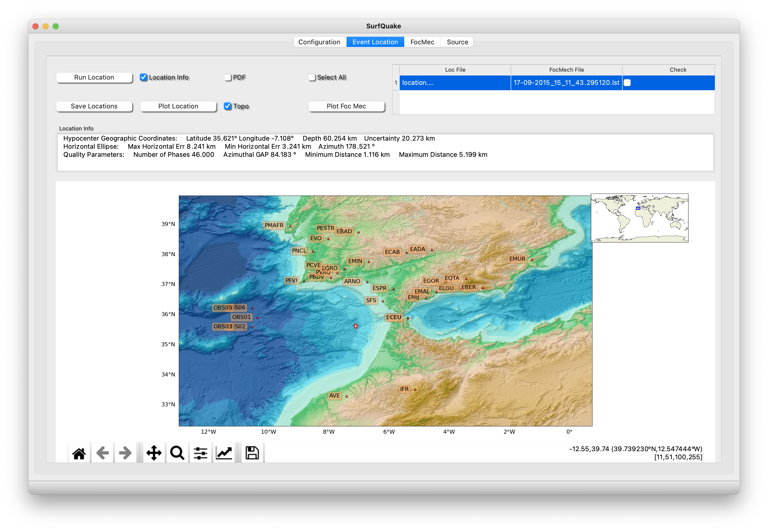Image resolution: width=768 pixels, height=532 pixels.
Task: Click the 12°W longitude tick label
Action: click(x=208, y=432)
